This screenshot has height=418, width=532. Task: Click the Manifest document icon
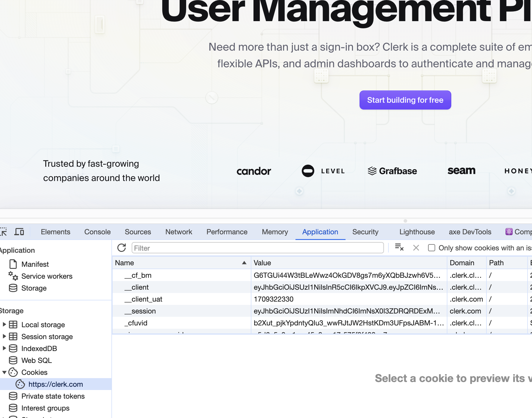(x=13, y=264)
